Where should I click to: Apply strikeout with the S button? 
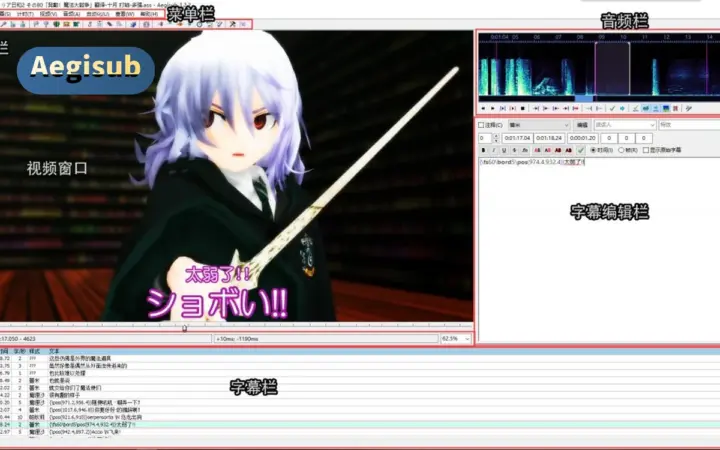coord(514,150)
